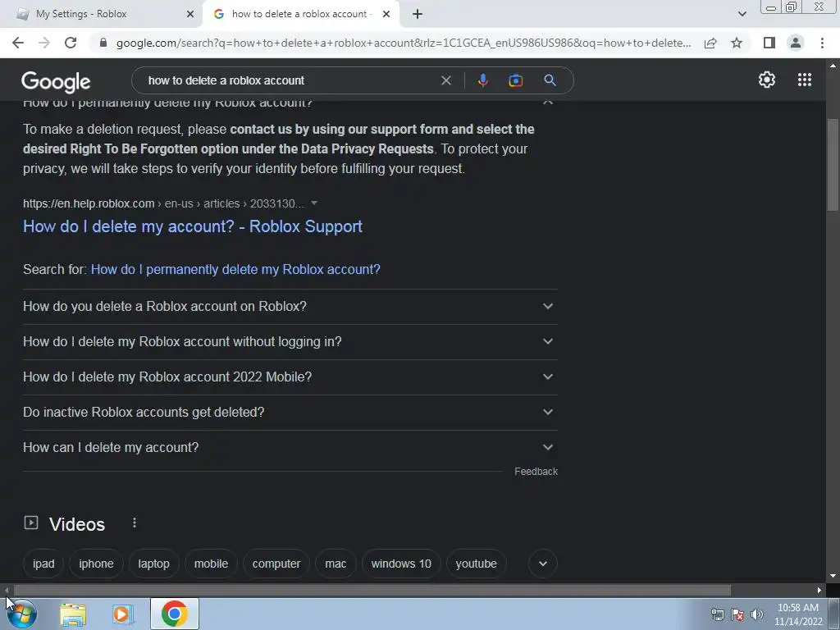Click the Feedback link
The width and height of the screenshot is (840, 630).
pyautogui.click(x=536, y=472)
